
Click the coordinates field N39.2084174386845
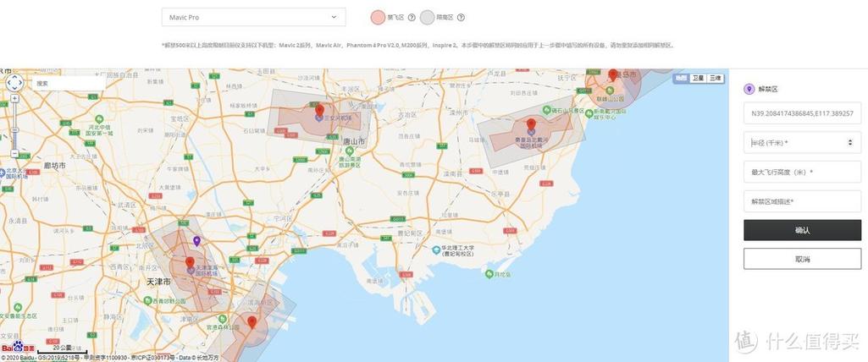point(802,112)
